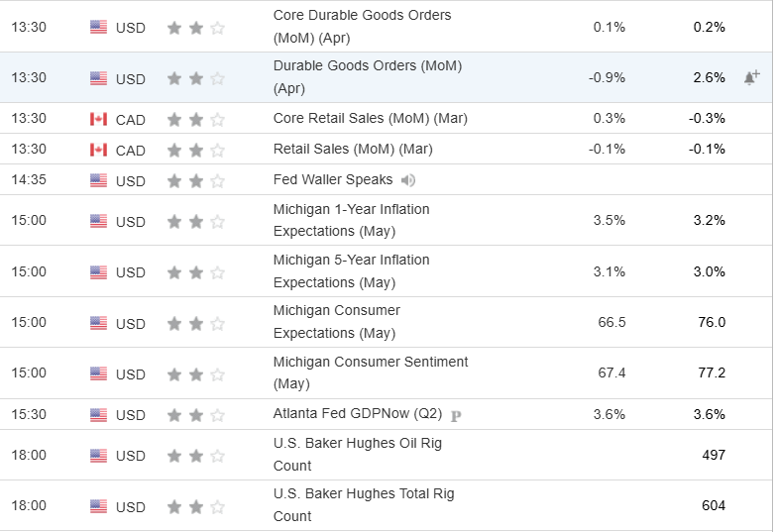Open the Atlanta Fed GDPNow (Q2) event

click(357, 414)
